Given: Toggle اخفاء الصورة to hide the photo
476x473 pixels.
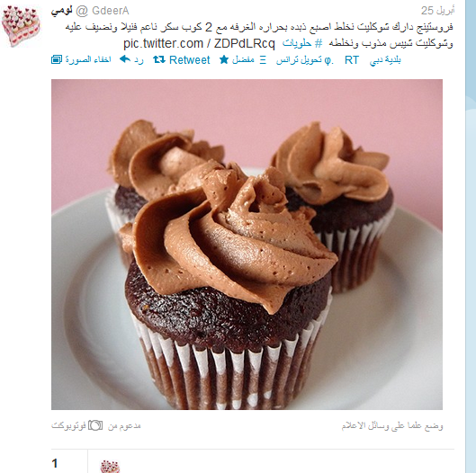Looking at the screenshot, I should 88,59.
